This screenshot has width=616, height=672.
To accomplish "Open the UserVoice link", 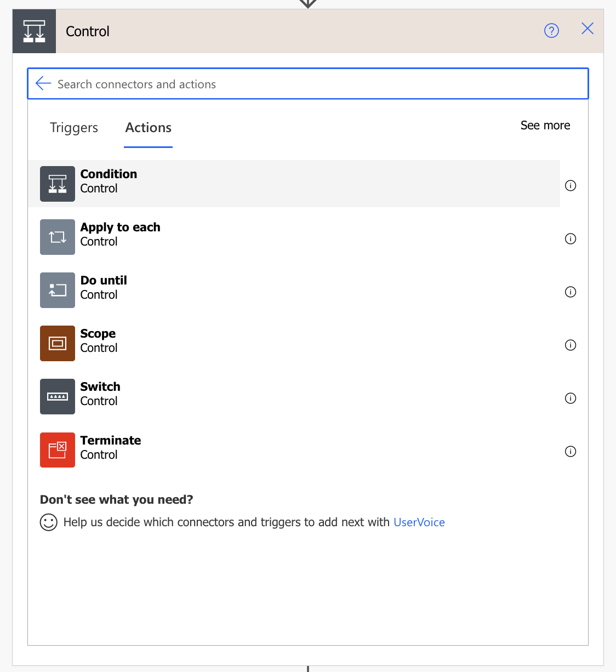I will tap(419, 522).
